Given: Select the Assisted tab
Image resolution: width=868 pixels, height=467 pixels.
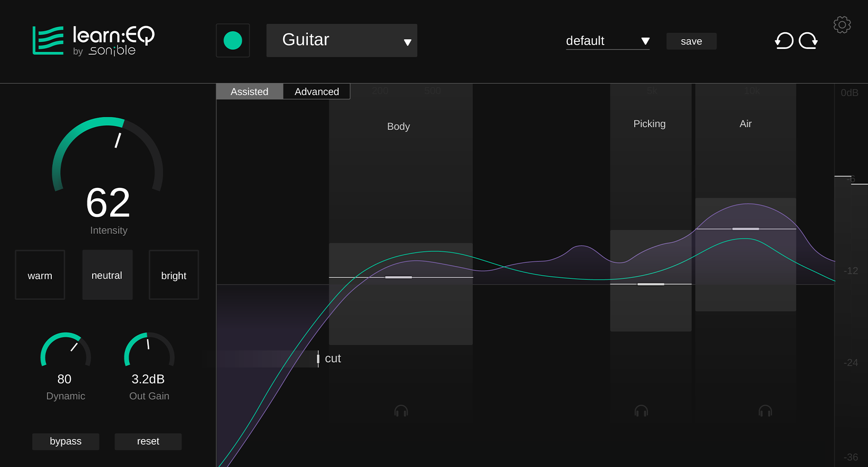Looking at the screenshot, I should (249, 91).
